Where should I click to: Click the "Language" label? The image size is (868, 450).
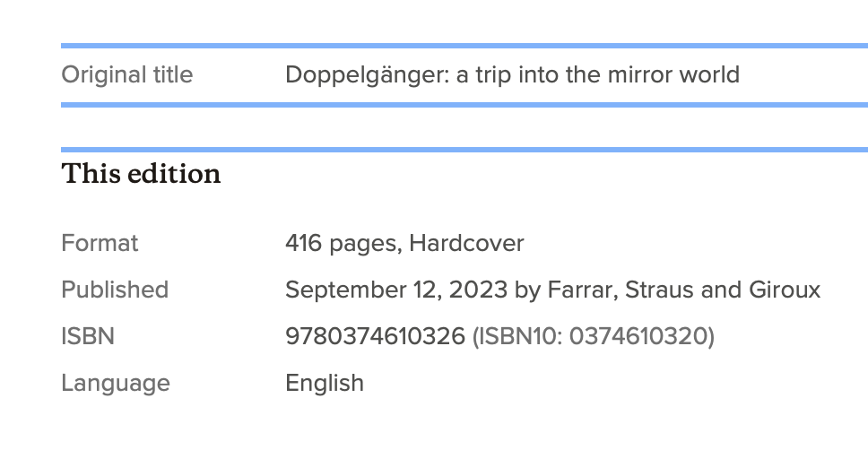(x=115, y=383)
